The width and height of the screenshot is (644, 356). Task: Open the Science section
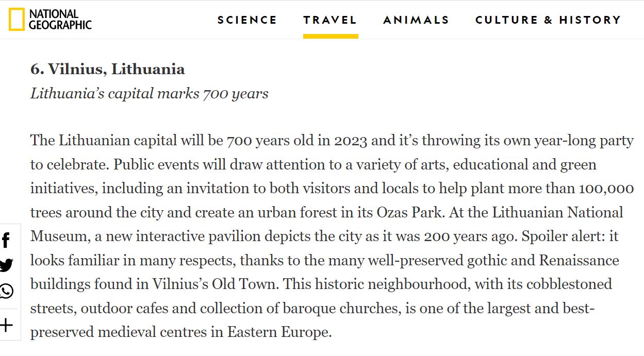point(247,20)
